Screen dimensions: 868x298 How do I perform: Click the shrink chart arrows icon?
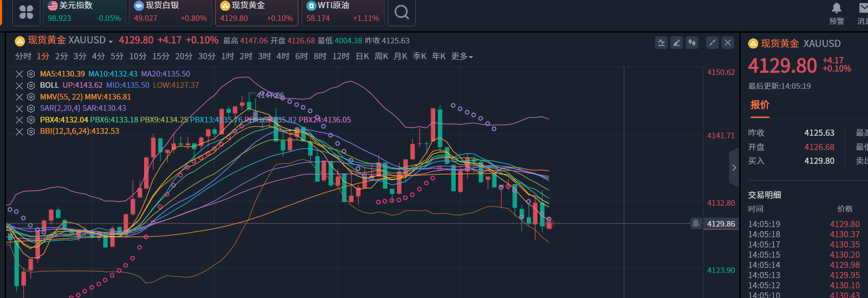pyautogui.click(x=712, y=43)
